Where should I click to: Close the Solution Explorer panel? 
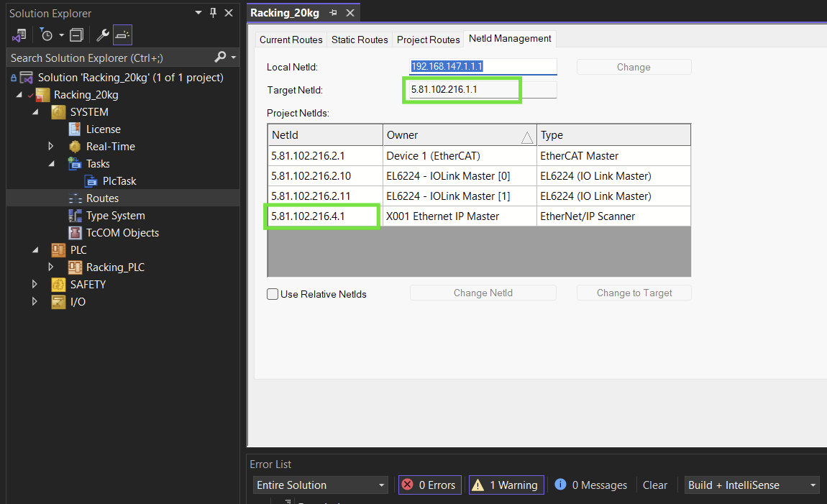[229, 13]
